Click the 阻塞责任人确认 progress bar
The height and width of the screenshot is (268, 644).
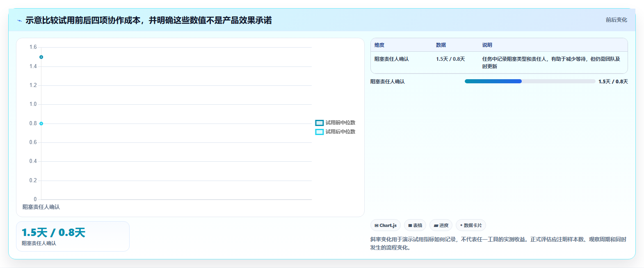tap(530, 81)
